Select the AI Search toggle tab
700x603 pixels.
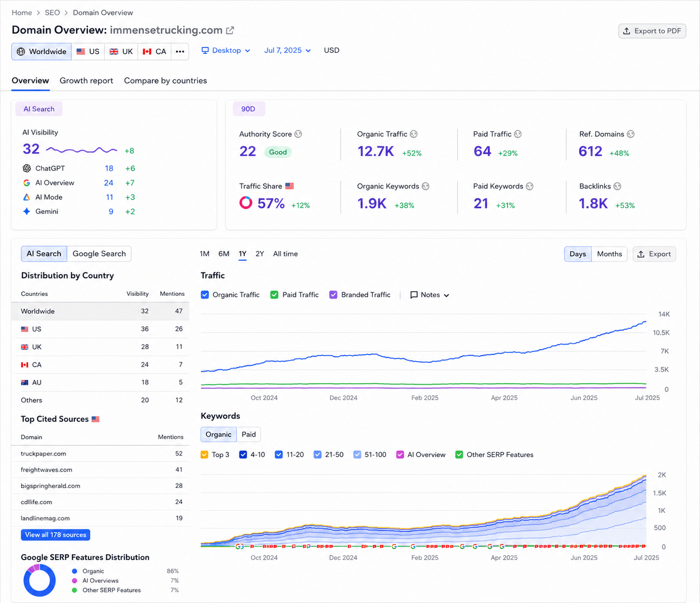coord(44,254)
